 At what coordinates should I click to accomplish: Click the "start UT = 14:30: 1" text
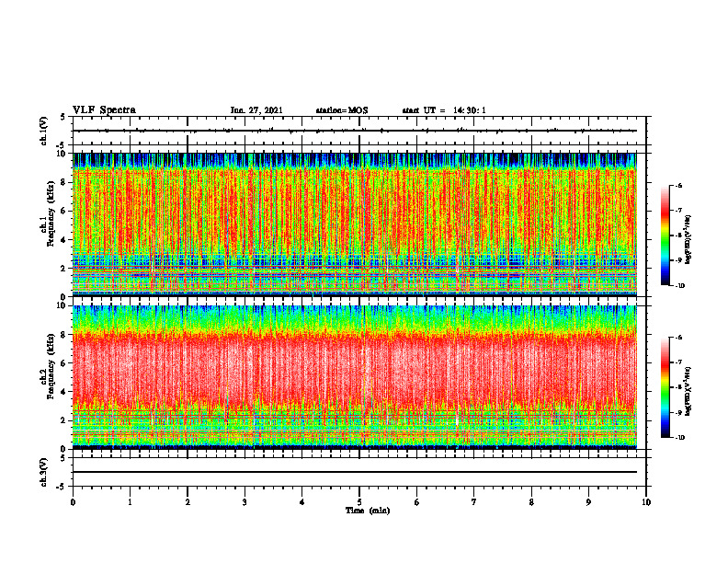[x=444, y=110]
